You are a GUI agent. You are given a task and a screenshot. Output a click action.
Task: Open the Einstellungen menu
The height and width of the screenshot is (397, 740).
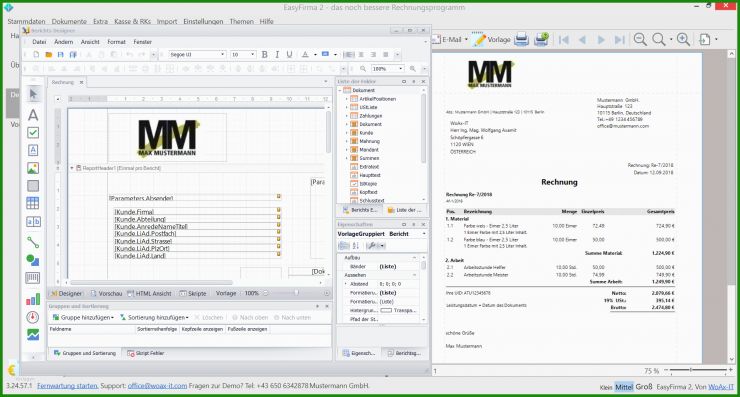203,21
